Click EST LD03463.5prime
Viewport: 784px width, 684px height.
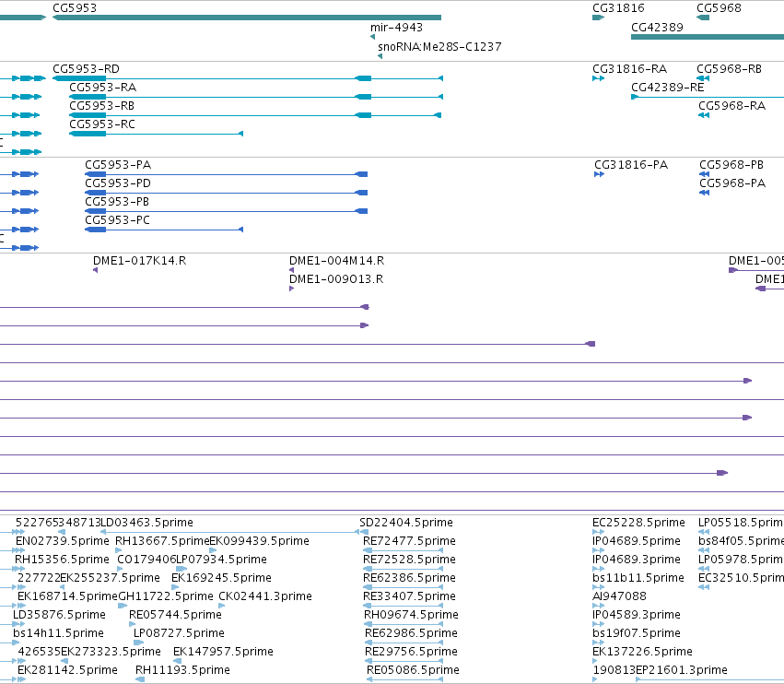click(x=147, y=523)
